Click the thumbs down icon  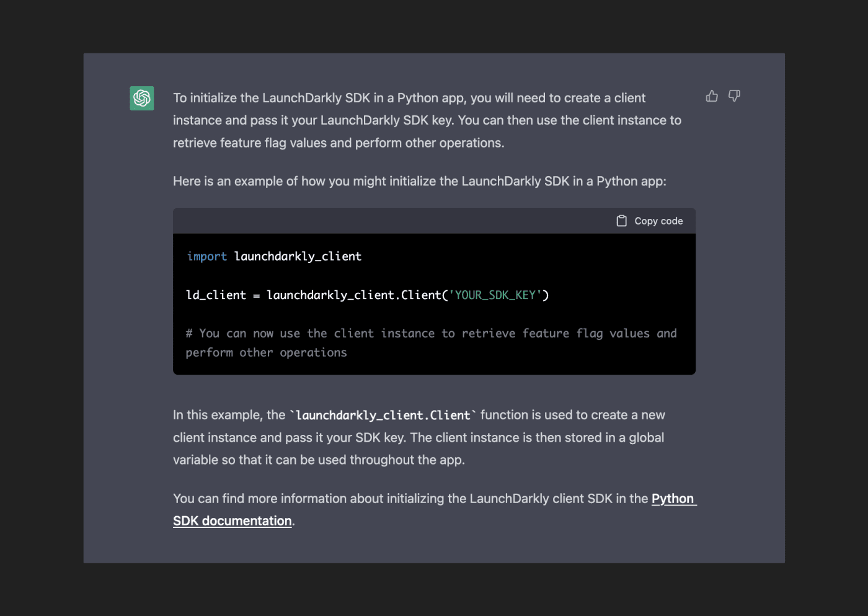click(734, 96)
